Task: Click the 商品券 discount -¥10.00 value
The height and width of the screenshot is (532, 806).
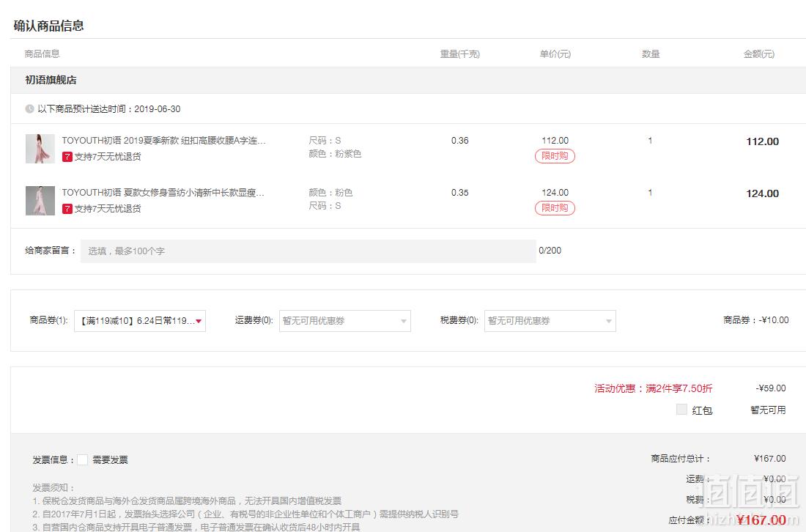Action: pos(774,320)
